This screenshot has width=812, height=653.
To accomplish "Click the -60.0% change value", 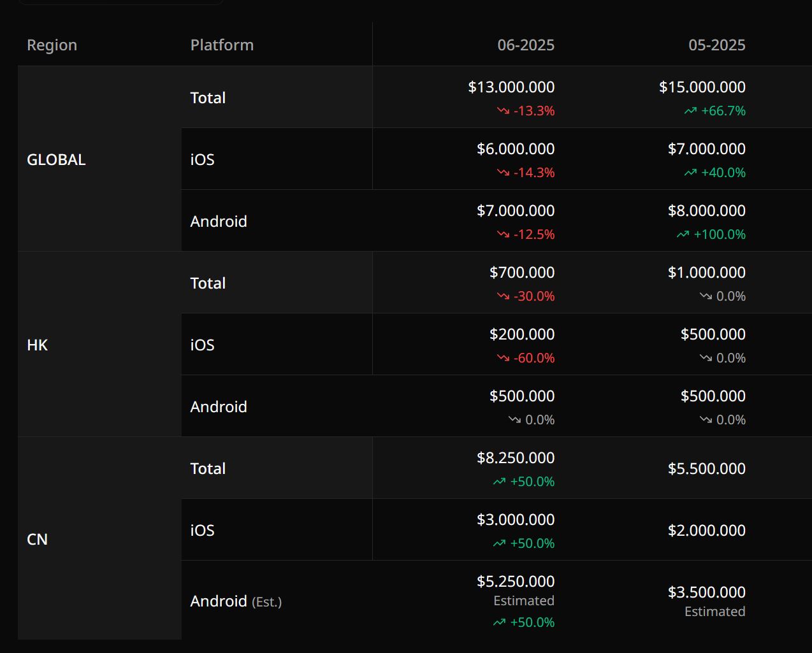I will [534, 358].
